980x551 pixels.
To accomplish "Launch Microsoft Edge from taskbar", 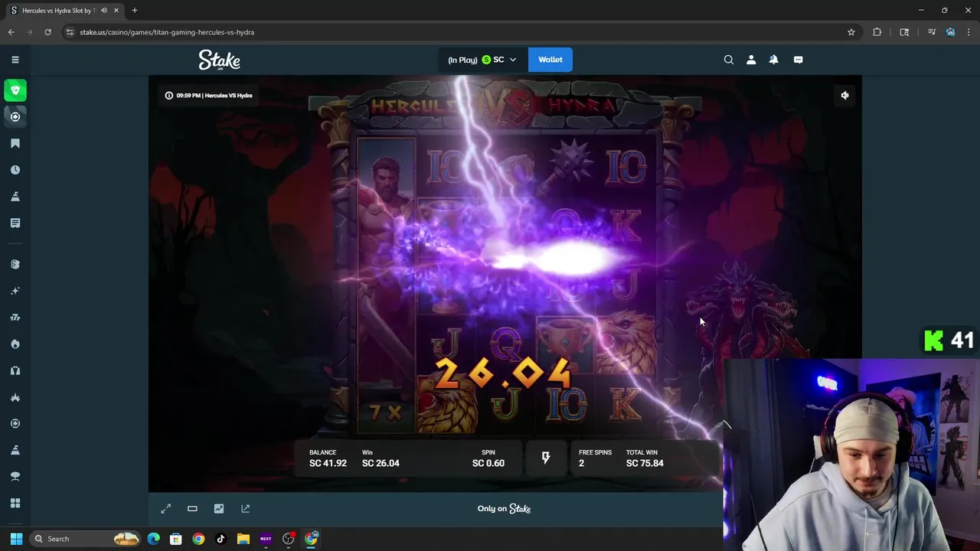I will (153, 539).
